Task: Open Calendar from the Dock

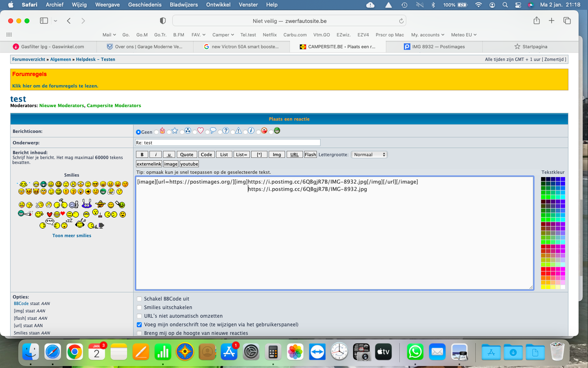Action: coord(96,352)
